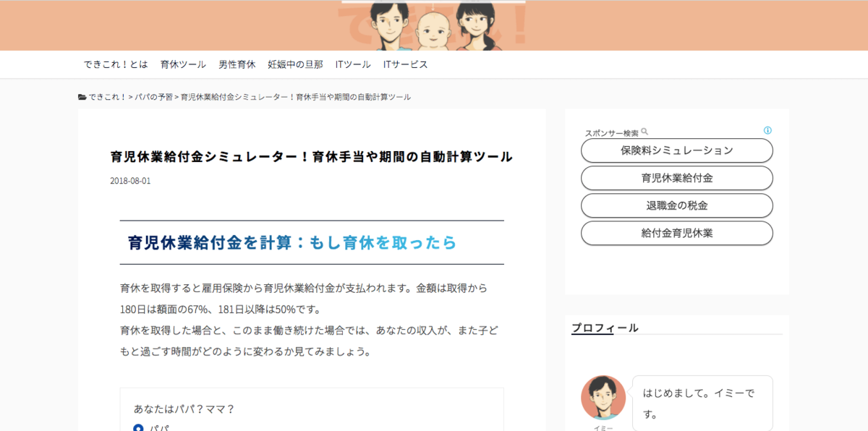
Task: Click the イミー profile avatar
Action: click(x=603, y=398)
